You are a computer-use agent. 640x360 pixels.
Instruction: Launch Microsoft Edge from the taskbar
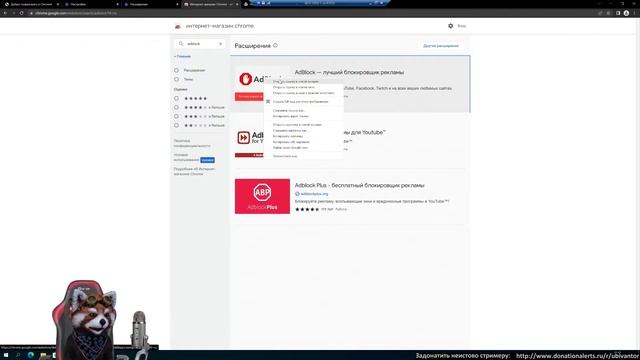(x=31, y=356)
